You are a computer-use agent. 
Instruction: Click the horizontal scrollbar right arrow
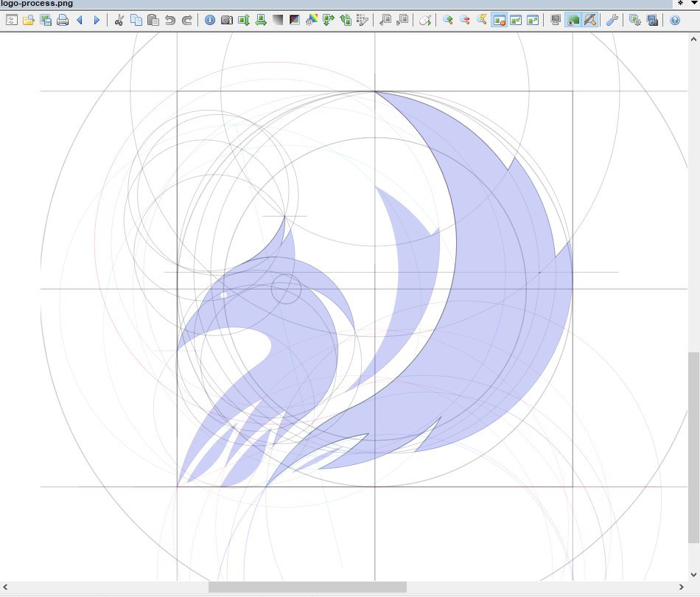point(682,587)
